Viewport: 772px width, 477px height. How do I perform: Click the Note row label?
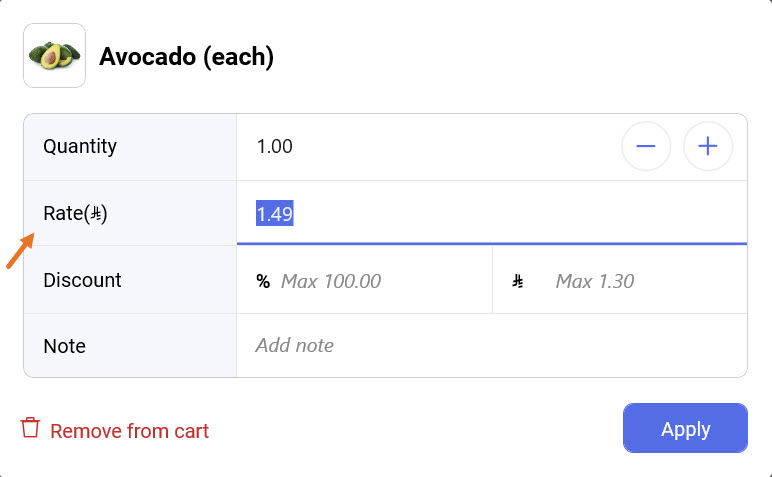tap(64, 346)
